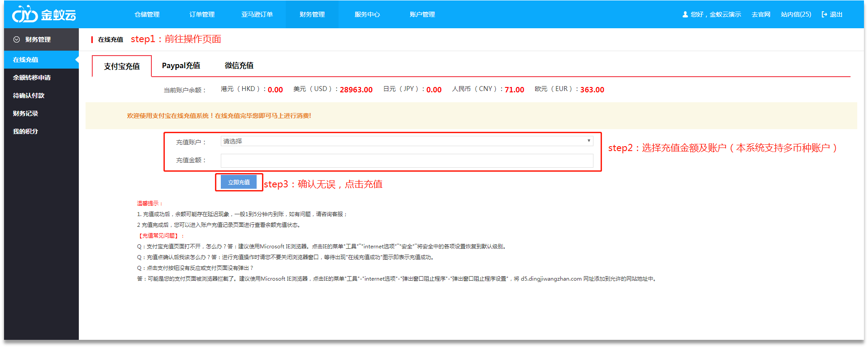Open 余额转移申请 in sidebar
Viewport: 868px width, 347px height.
click(x=32, y=78)
